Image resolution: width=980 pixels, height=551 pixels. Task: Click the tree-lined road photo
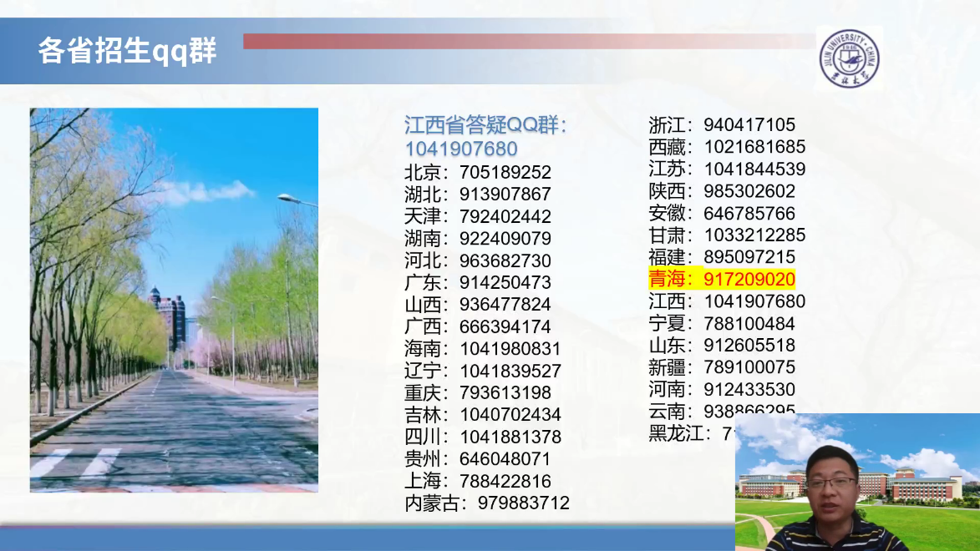[x=174, y=300]
